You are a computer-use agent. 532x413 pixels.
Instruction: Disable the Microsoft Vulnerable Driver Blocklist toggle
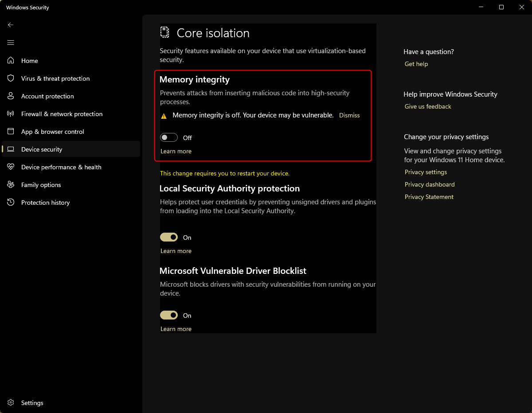pyautogui.click(x=169, y=316)
